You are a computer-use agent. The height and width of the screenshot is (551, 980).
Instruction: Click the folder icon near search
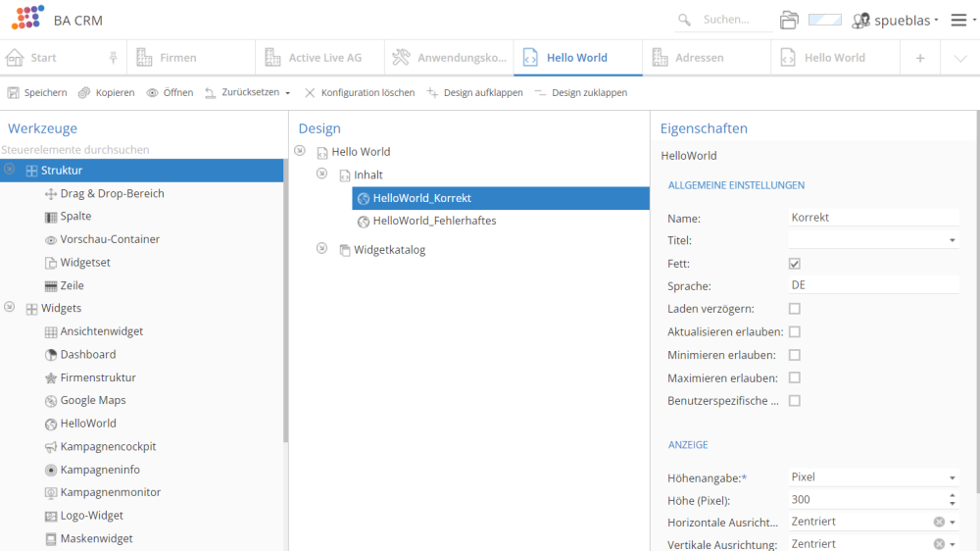(x=789, y=20)
